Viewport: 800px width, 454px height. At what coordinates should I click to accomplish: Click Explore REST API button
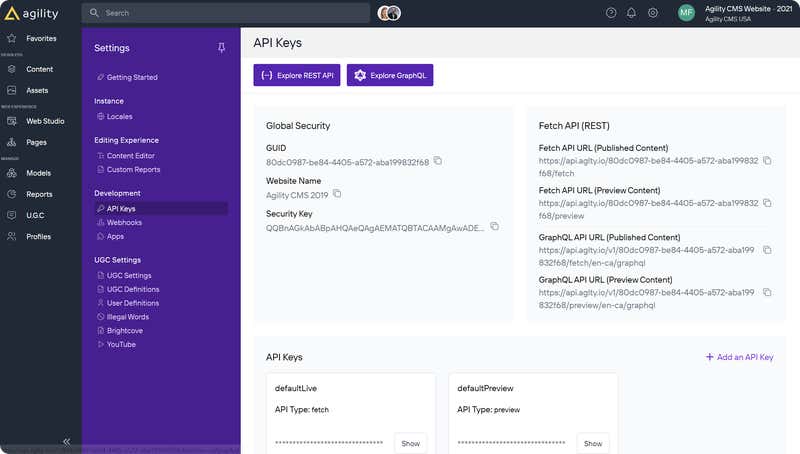click(x=297, y=75)
